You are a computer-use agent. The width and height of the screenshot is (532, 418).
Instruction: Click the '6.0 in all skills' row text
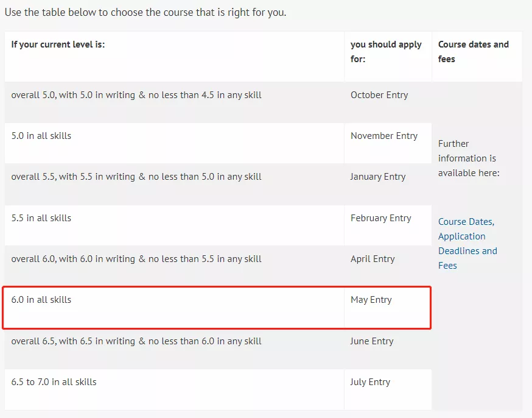click(x=41, y=300)
